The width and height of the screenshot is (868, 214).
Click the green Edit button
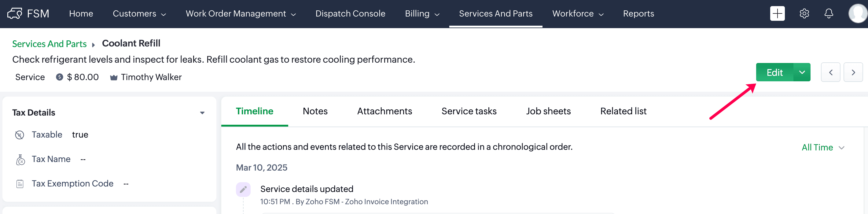tap(774, 72)
